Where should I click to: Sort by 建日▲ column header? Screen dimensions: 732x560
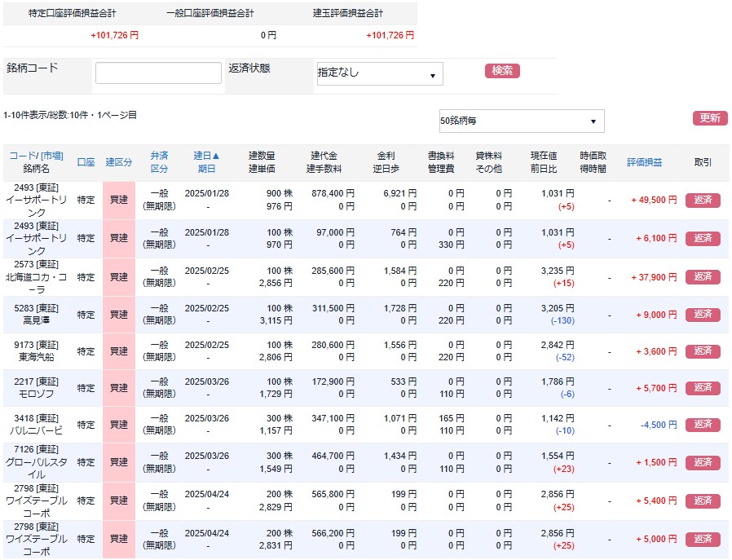[207, 162]
